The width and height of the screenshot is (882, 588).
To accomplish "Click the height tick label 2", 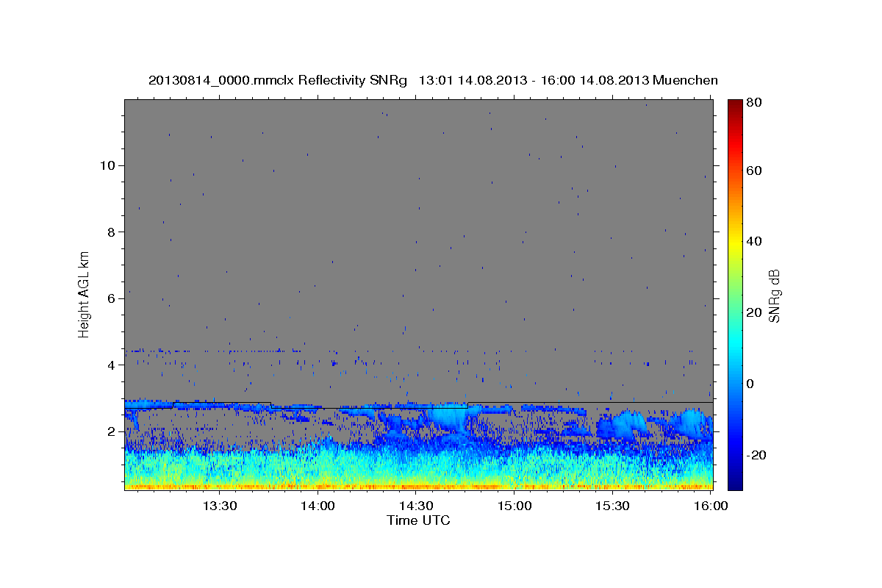I will (x=111, y=431).
